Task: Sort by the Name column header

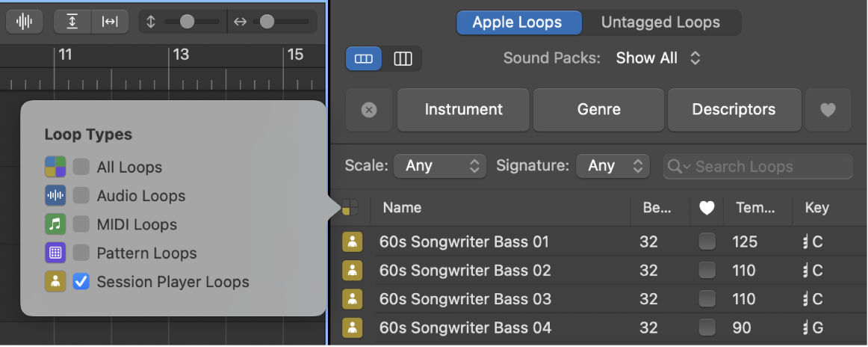Action: [x=403, y=208]
